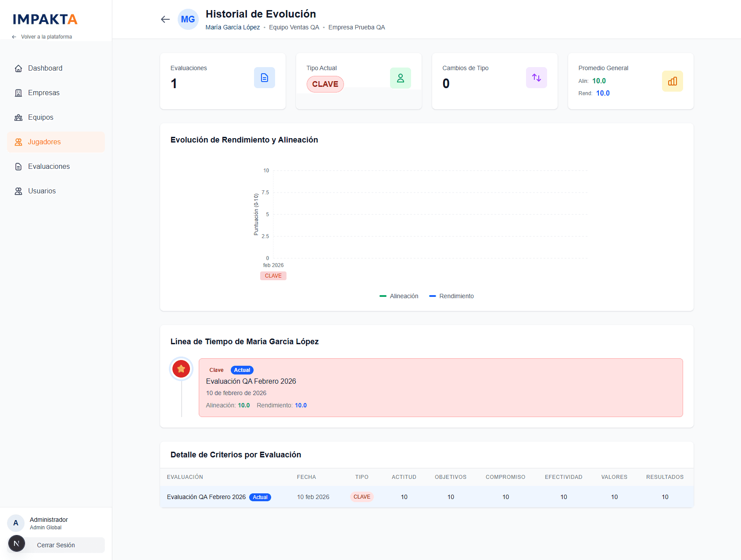Toggle the Alineación legend series
Image resolution: width=741 pixels, height=560 pixels.
pyautogui.click(x=399, y=296)
